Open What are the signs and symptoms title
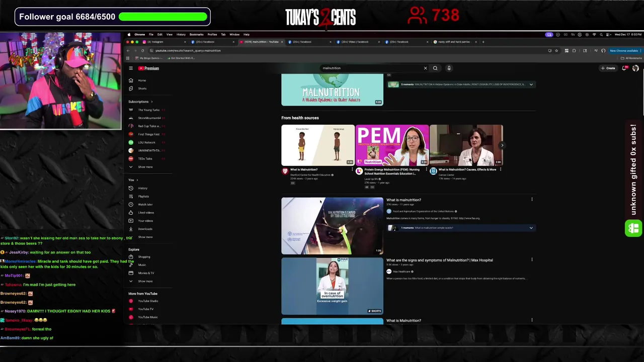 tap(439, 260)
